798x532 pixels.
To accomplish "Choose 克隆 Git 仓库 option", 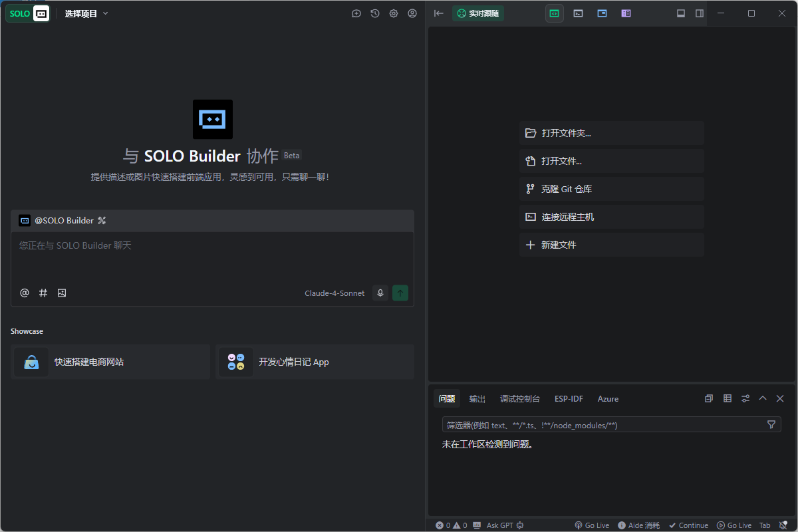I will (x=612, y=189).
